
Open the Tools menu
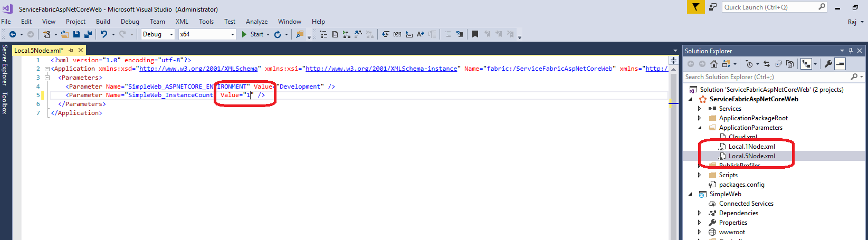206,22
